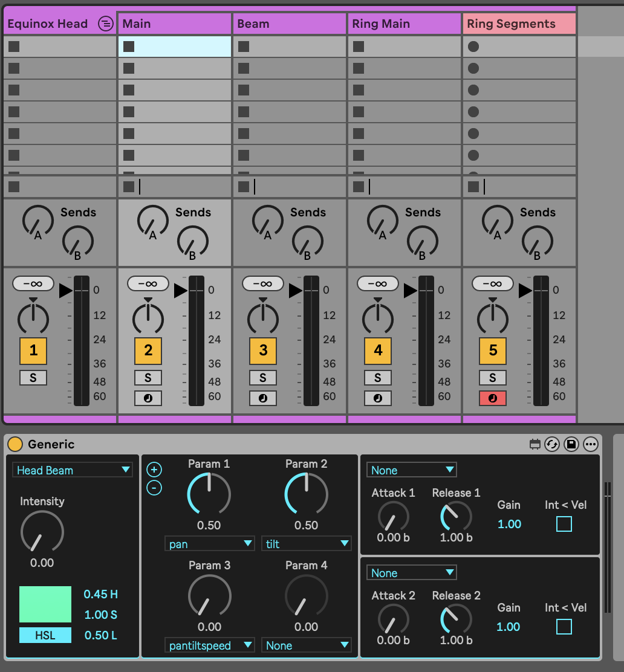
Task: Open the Generic device options menu icon
Action: click(590, 445)
